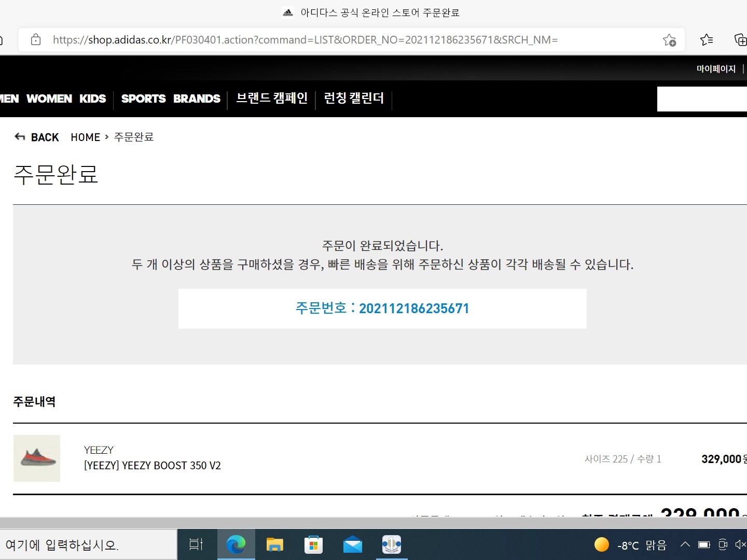
Task: Click the muted volume tray icon
Action: pos(741,544)
